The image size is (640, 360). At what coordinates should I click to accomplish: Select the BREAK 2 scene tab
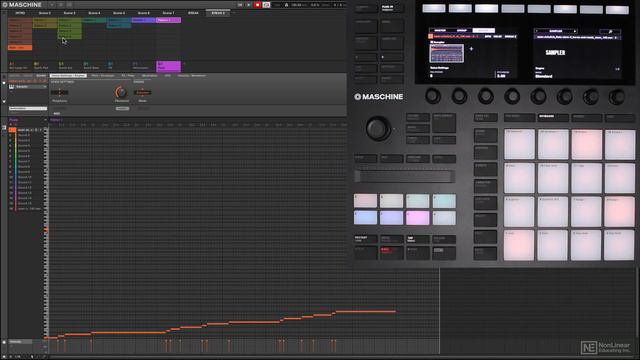pos(218,13)
